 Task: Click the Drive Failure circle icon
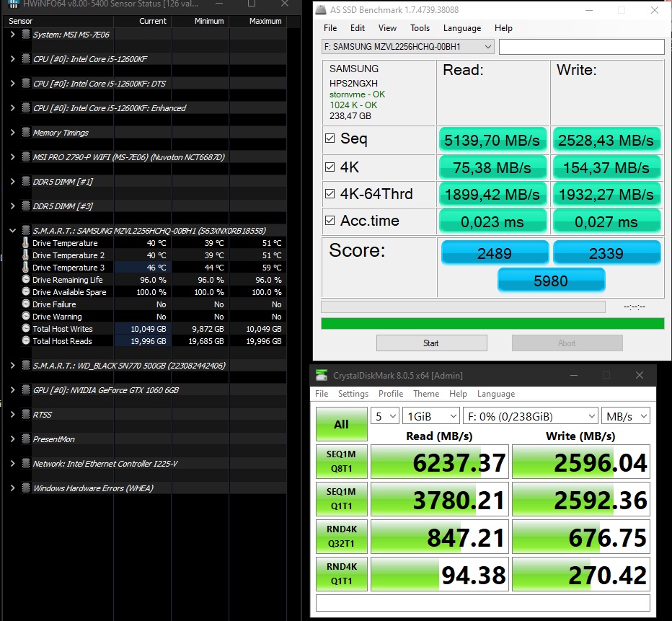[x=26, y=304]
